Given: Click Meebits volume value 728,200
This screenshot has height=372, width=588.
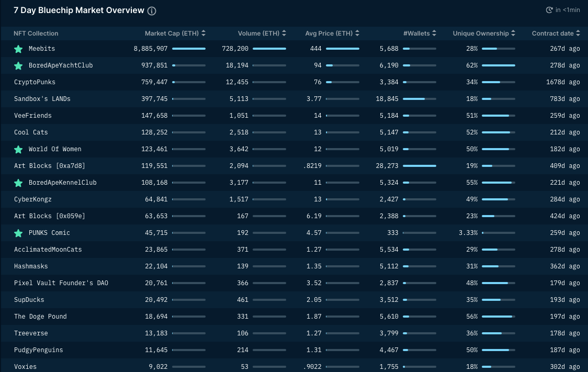Looking at the screenshot, I should (x=235, y=48).
